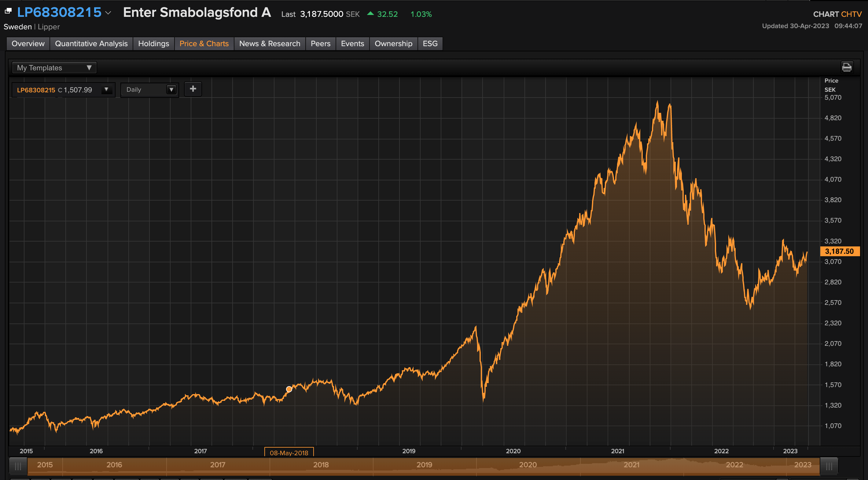Open the Quantitative Analysis tab
The height and width of the screenshot is (480, 868).
pyautogui.click(x=91, y=43)
